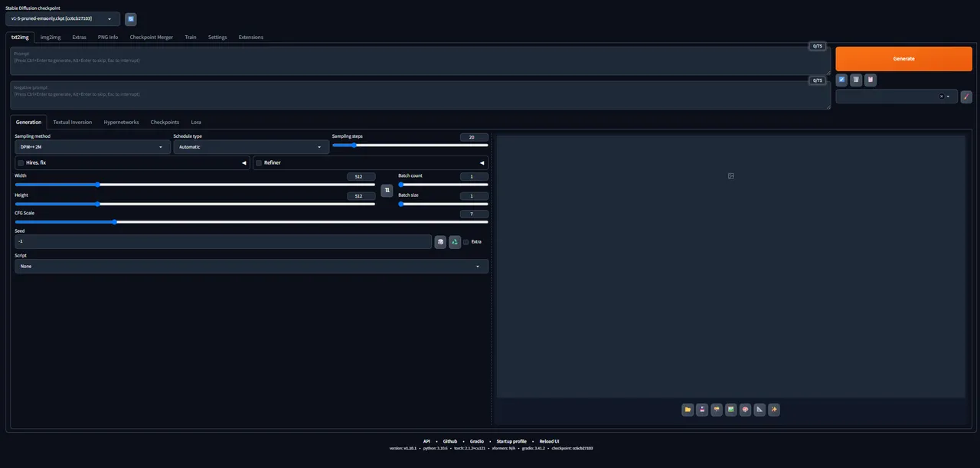Send the image to the extras tab via palette icon
Viewport: 980px width, 468px height.
(746, 410)
